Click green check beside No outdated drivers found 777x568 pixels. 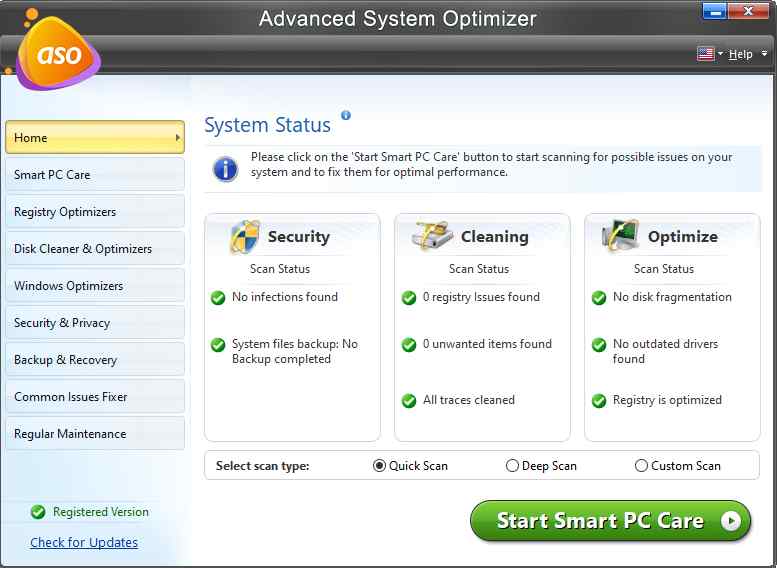[599, 344]
